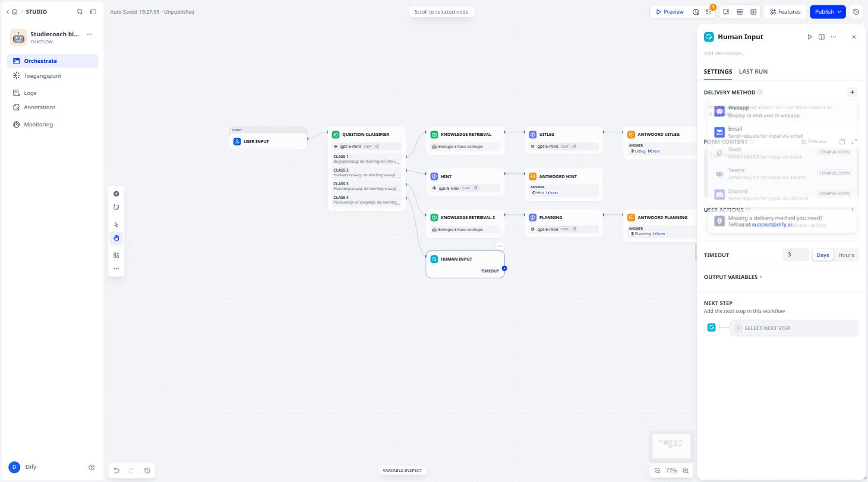868x482 pixels.
Task: Open gpt-5-mini model selector in Uitleg node
Action: pyautogui.click(x=564, y=147)
